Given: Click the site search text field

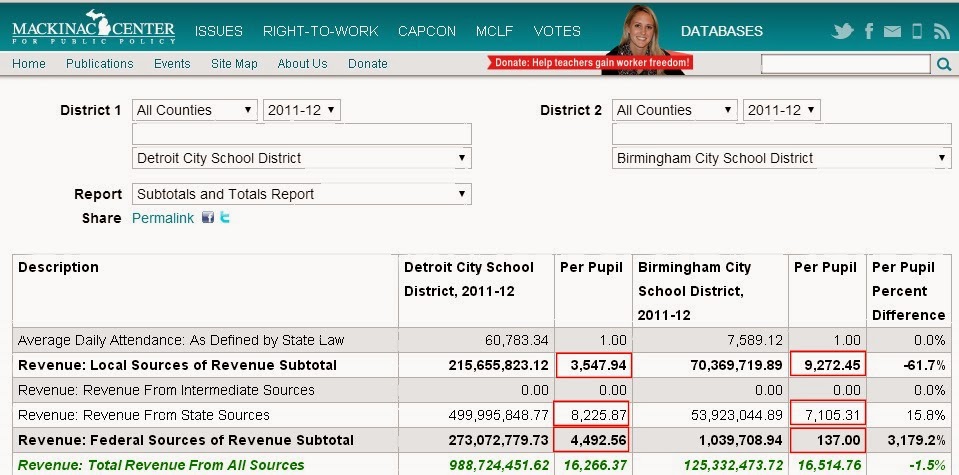Looking at the screenshot, I should coord(846,64).
